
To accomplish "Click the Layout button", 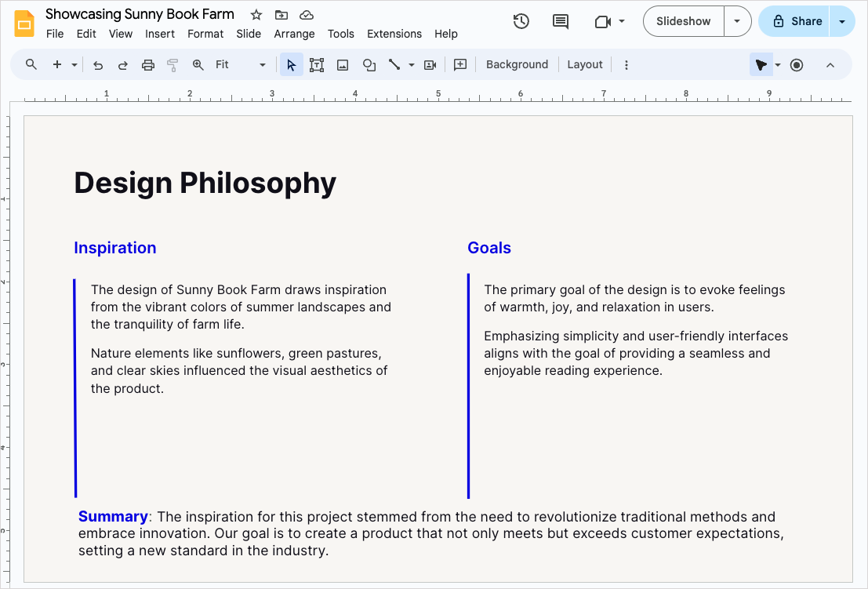I will 585,65.
